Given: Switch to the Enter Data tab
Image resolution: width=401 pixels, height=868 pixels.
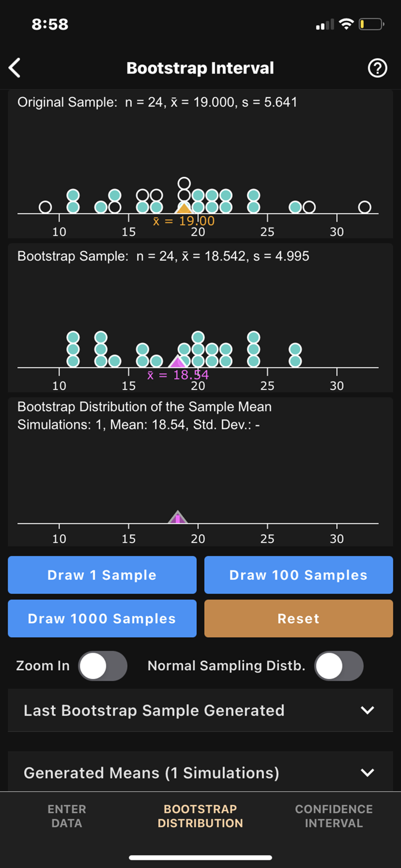Looking at the screenshot, I should [67, 816].
